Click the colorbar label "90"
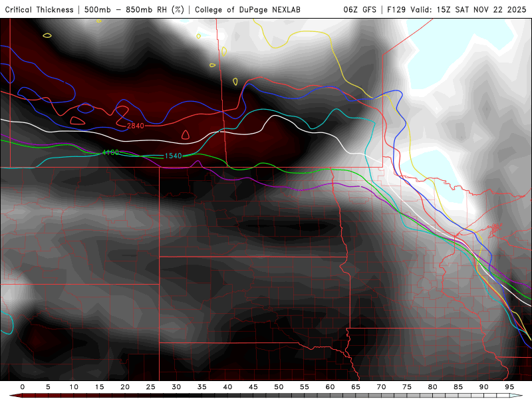The image size is (532, 399). tap(484, 387)
